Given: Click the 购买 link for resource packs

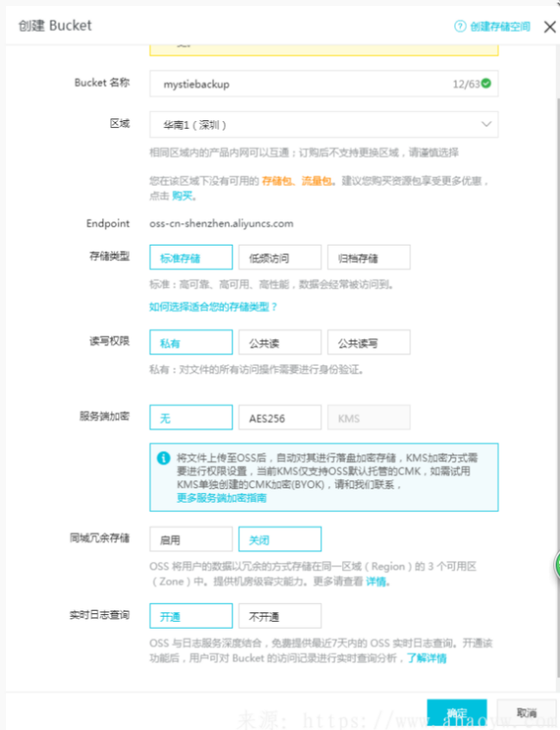Looking at the screenshot, I should tap(181, 196).
